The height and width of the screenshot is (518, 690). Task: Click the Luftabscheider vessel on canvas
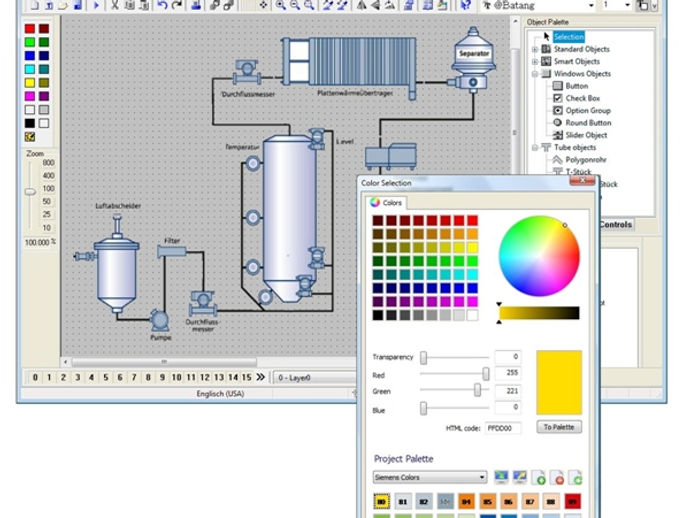click(x=116, y=264)
